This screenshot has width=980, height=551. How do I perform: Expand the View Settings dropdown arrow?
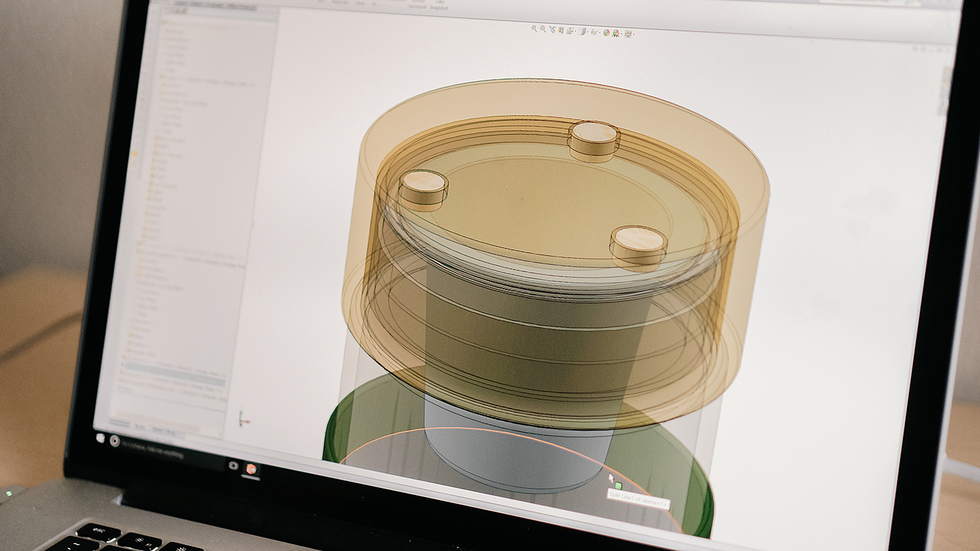pos(634,34)
